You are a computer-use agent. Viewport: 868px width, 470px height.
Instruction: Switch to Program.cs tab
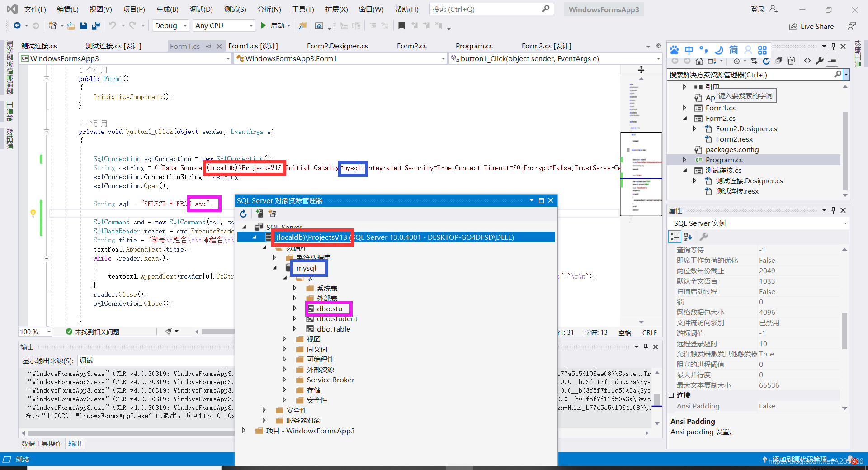click(474, 46)
